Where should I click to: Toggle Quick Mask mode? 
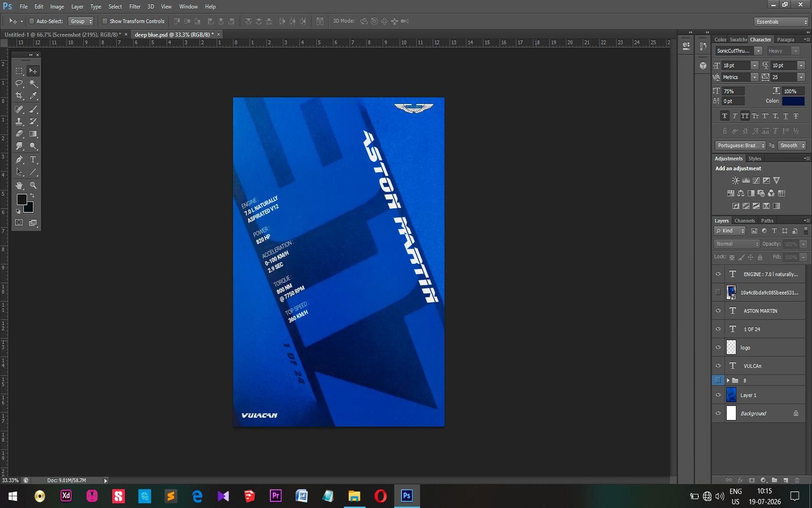19,223
